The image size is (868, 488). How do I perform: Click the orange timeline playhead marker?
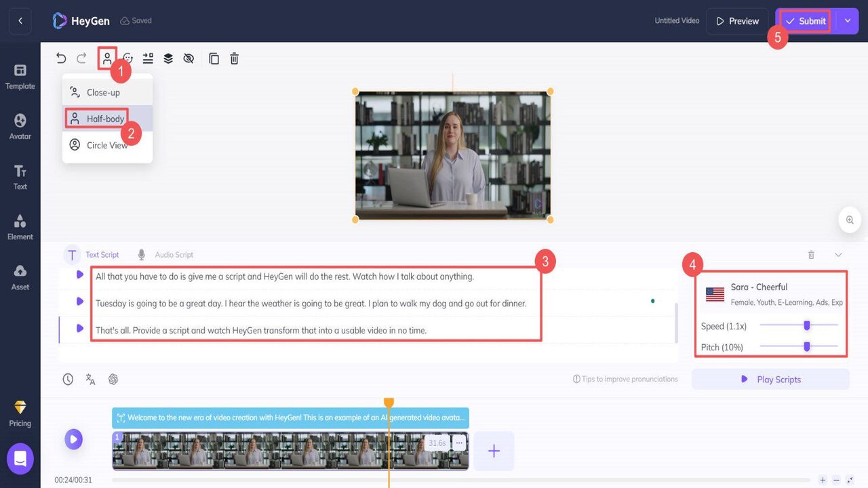point(389,403)
